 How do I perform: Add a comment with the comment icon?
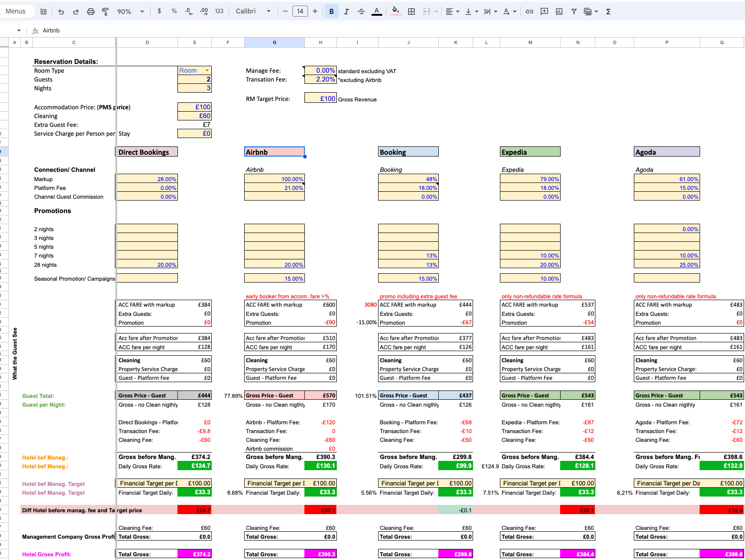tap(544, 12)
